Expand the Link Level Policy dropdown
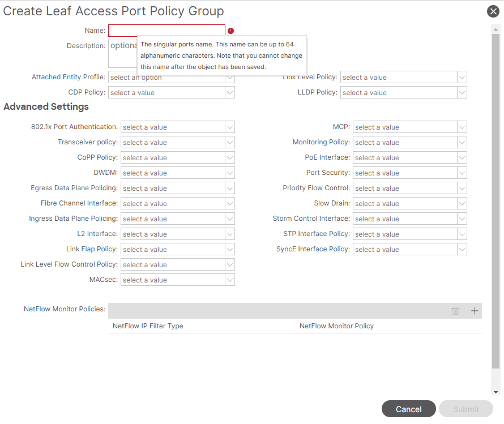Viewport: 504px width, 424px height. tap(403, 78)
